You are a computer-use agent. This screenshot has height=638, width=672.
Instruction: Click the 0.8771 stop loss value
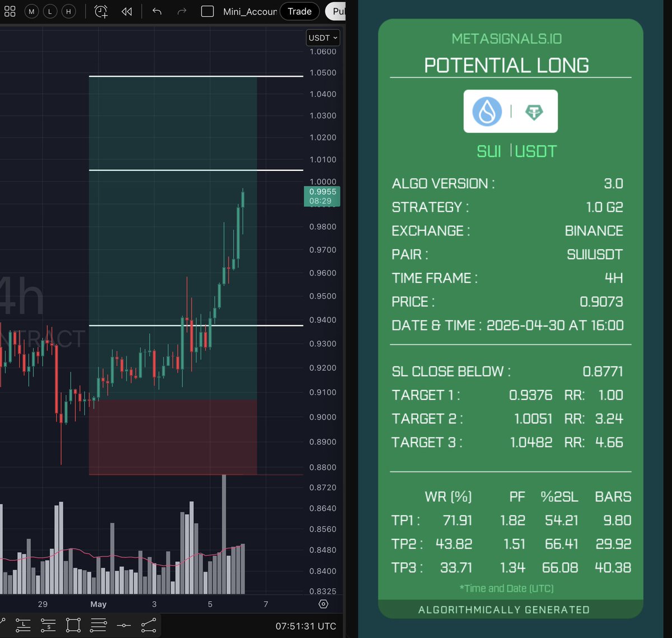point(603,371)
